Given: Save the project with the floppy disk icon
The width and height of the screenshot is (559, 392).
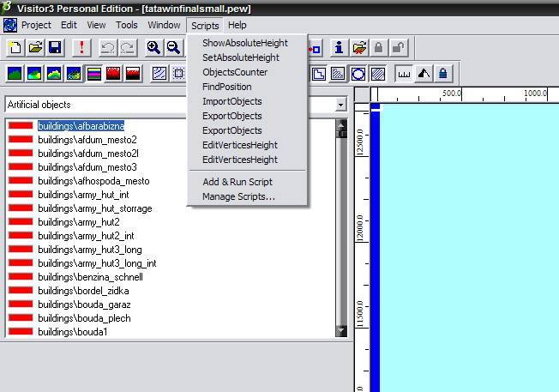Looking at the screenshot, I should tap(55, 47).
